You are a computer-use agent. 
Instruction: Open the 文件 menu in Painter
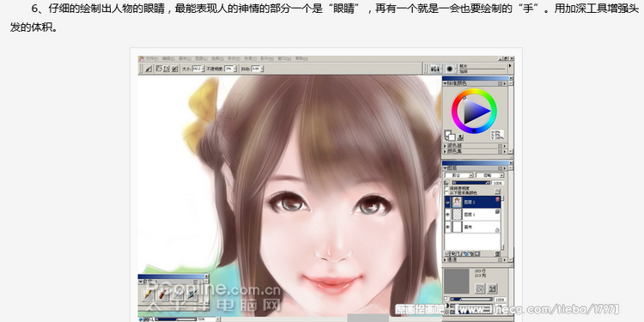point(151,58)
